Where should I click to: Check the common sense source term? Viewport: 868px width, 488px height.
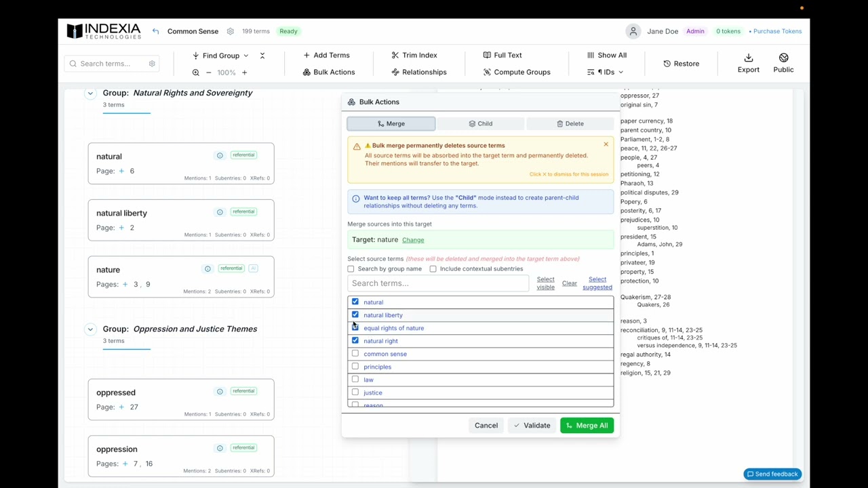click(355, 353)
